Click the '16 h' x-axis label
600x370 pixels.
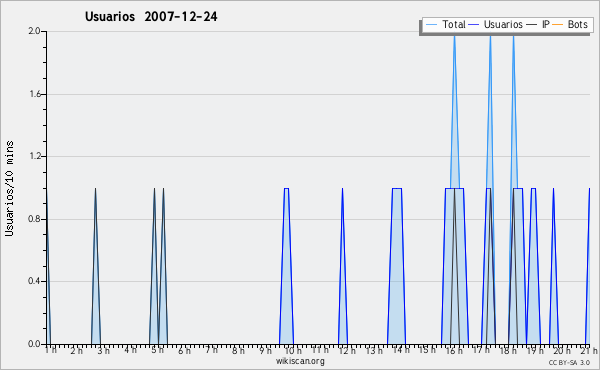454,350
